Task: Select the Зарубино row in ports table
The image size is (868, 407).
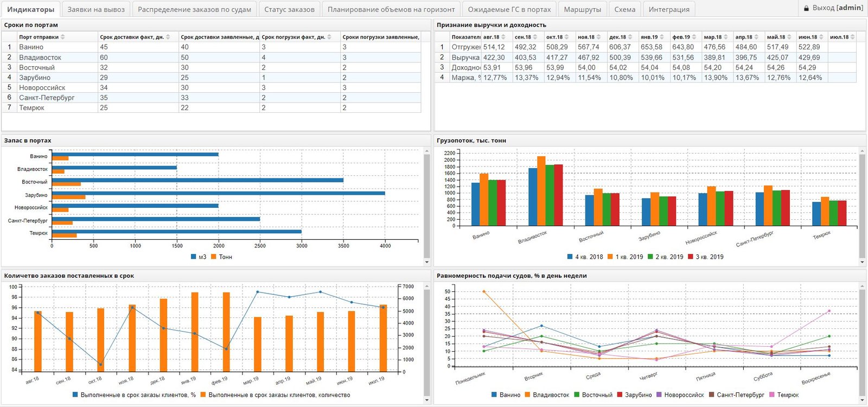Action: coord(212,78)
